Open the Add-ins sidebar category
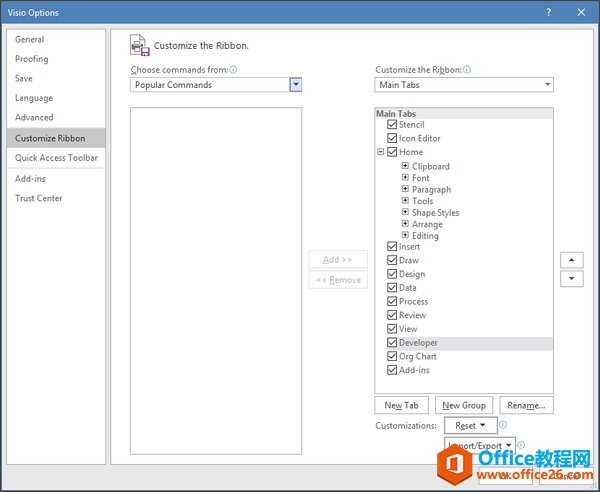This screenshot has height=492, width=600. [30, 179]
